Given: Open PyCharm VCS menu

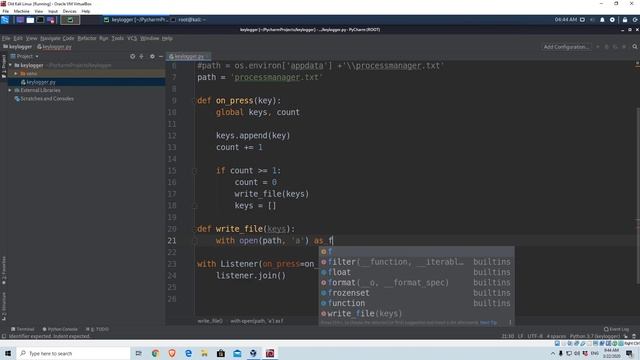Looking at the screenshot, I should (132, 38).
